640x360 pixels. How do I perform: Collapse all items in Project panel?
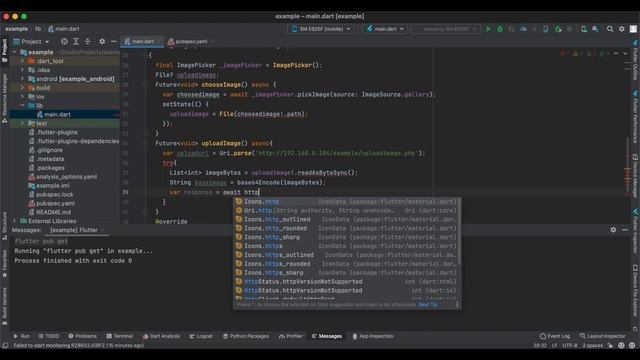tap(88, 42)
